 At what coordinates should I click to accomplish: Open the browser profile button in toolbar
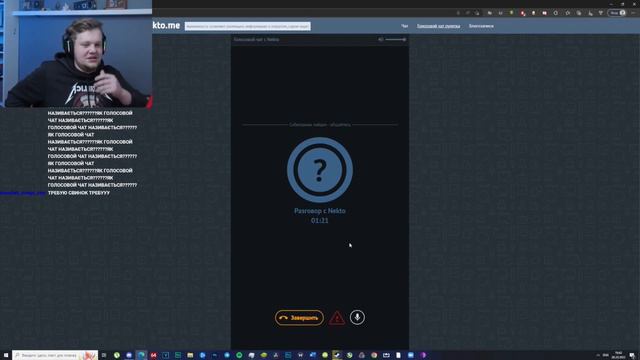coord(617,13)
